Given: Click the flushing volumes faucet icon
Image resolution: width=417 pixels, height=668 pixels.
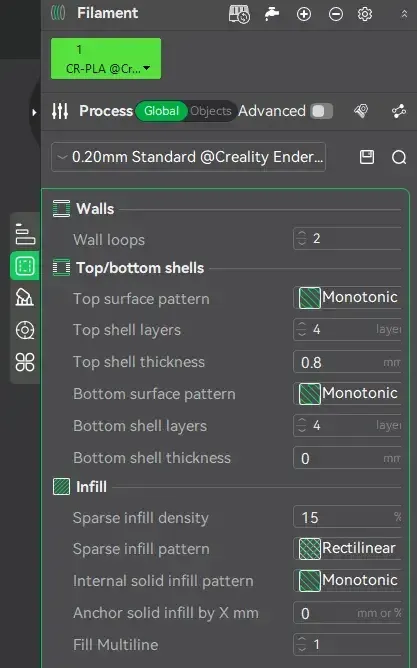Looking at the screenshot, I should pos(271,14).
